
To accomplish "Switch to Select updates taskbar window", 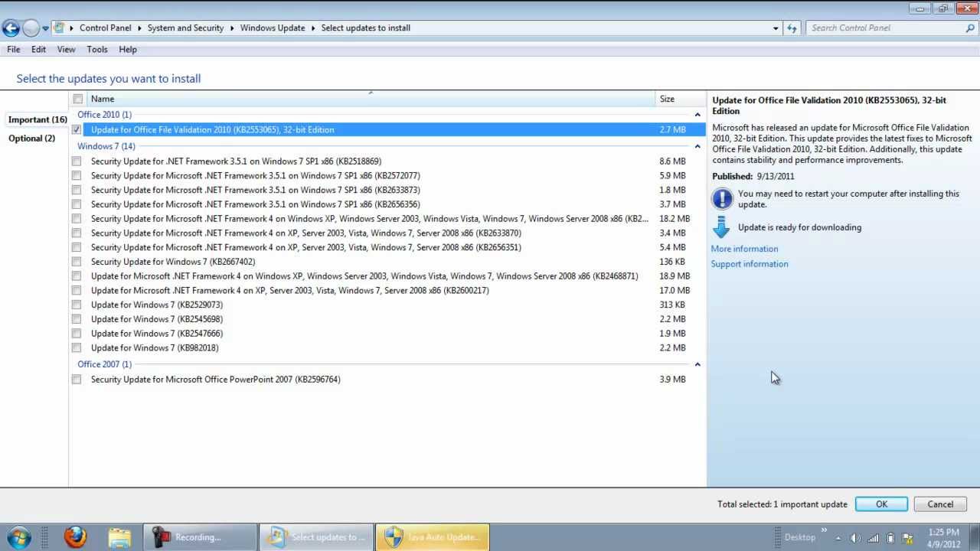I will coord(316,537).
